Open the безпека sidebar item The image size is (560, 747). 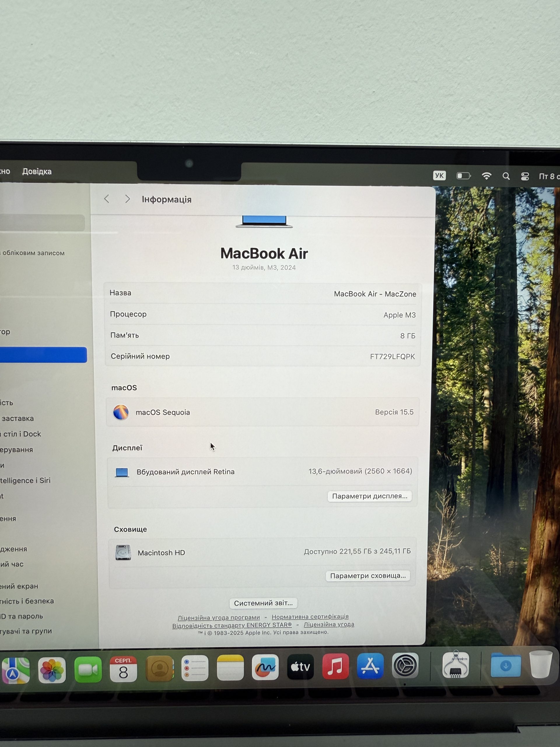[27, 601]
